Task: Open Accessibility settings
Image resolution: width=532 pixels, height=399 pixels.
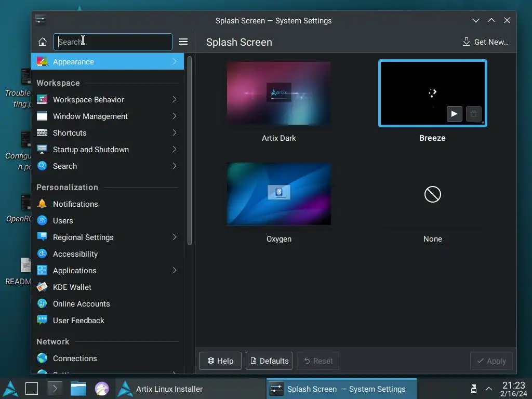Action: pos(108,254)
